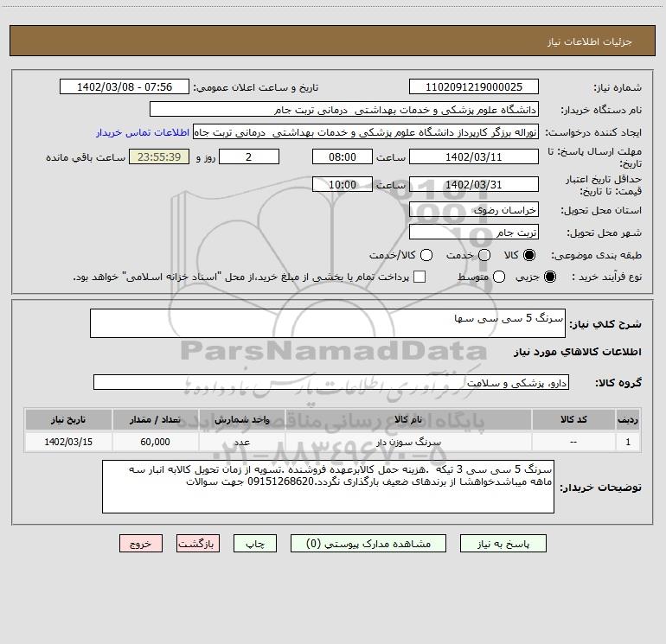Click the buyer organization name field
This screenshot has height=644, width=666.
tap(344, 109)
